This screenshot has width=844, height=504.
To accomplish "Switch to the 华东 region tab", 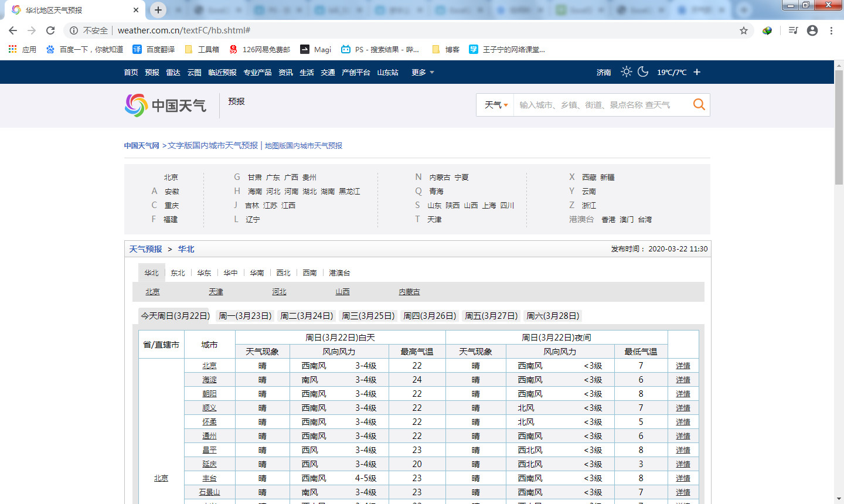I will [204, 273].
